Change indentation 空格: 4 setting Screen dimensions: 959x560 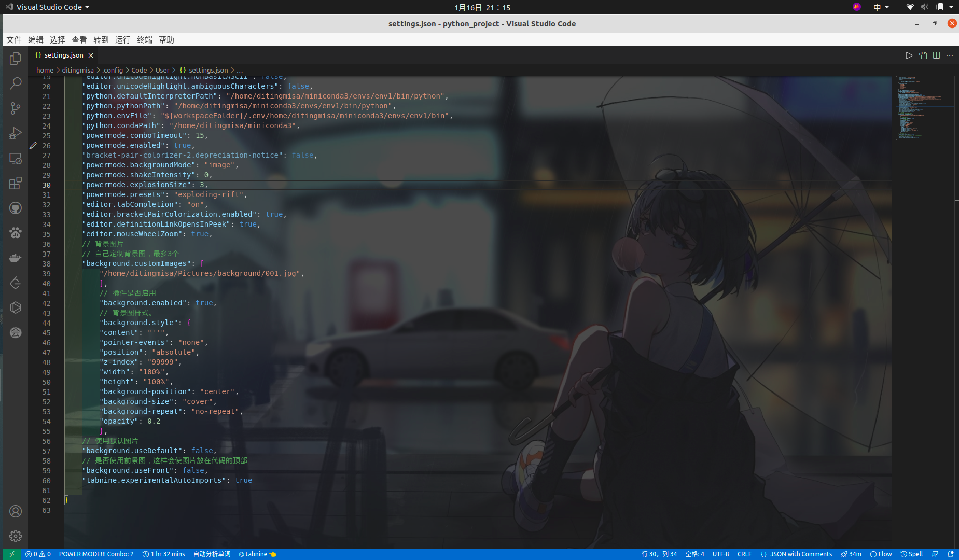click(694, 554)
